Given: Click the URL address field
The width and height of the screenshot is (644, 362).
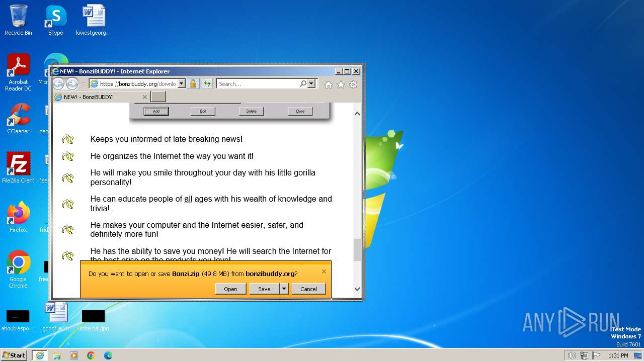Looking at the screenshot, I should click(137, 84).
